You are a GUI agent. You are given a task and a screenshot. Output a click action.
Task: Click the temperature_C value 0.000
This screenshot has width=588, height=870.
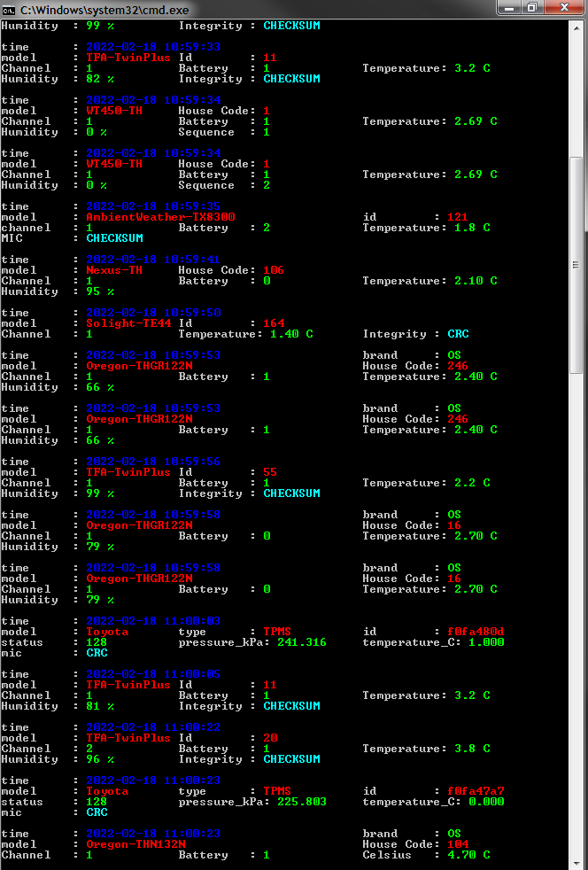coord(486,802)
